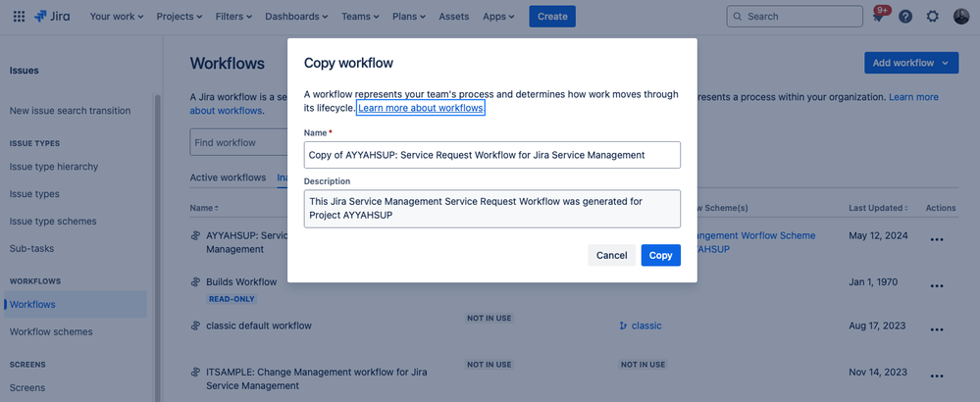Click the Nov 14, 2023 date cell
The height and width of the screenshot is (402, 980).
tap(878, 372)
